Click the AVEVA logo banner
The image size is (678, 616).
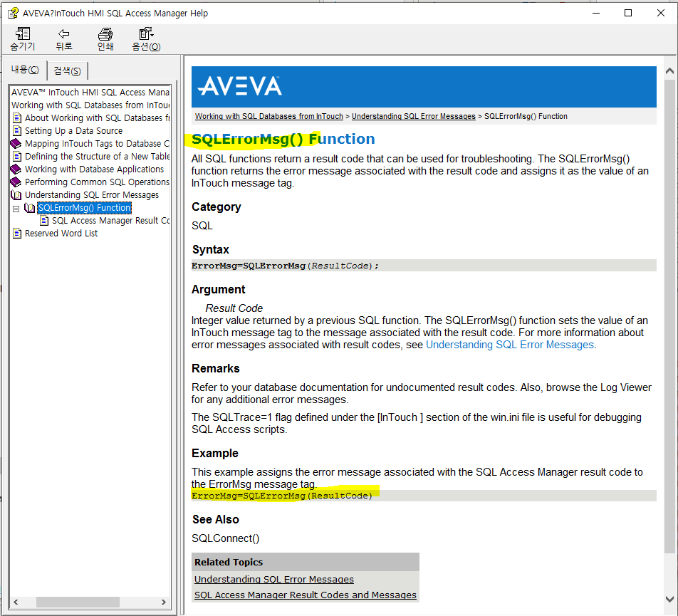[424, 86]
